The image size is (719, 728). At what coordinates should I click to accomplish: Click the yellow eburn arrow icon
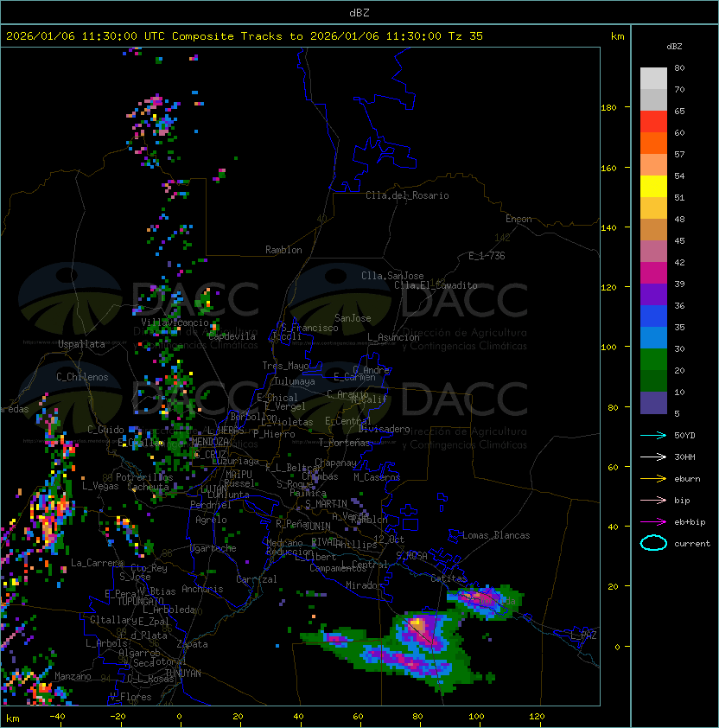[x=653, y=479]
